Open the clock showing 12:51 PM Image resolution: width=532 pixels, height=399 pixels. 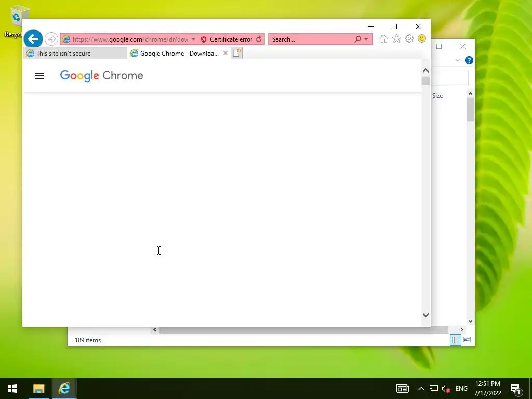click(x=487, y=389)
